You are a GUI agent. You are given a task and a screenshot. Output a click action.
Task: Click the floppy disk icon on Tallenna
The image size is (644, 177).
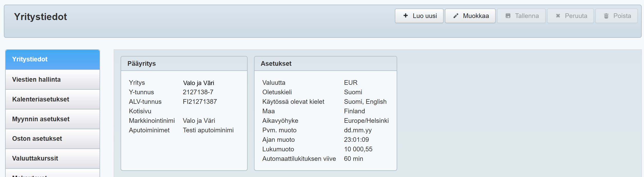[x=508, y=16]
